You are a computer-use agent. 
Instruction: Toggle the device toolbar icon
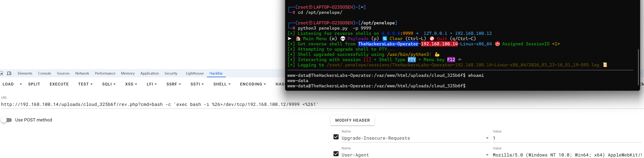pos(9,73)
